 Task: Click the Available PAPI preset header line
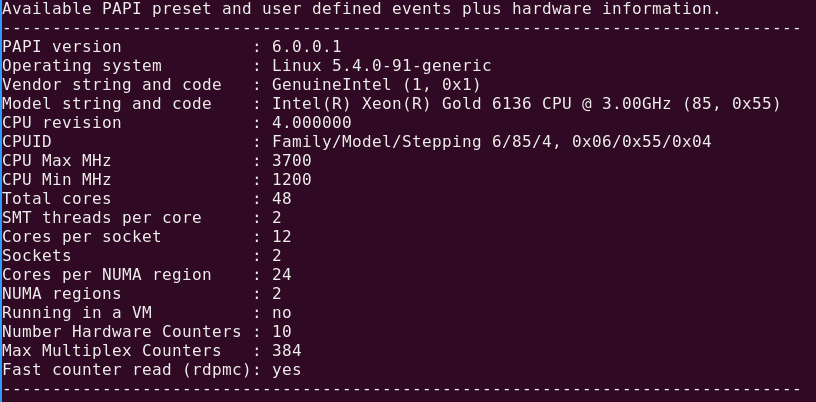point(361,9)
